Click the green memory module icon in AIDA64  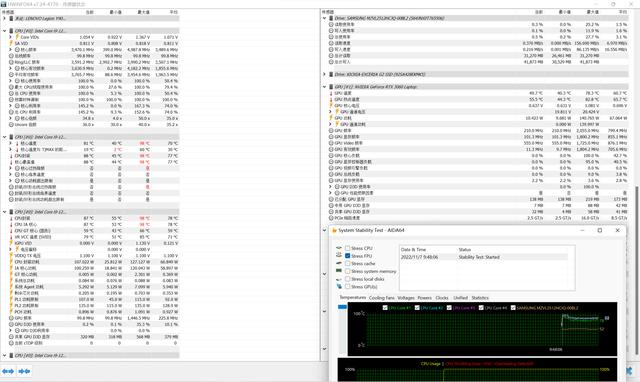(339, 271)
